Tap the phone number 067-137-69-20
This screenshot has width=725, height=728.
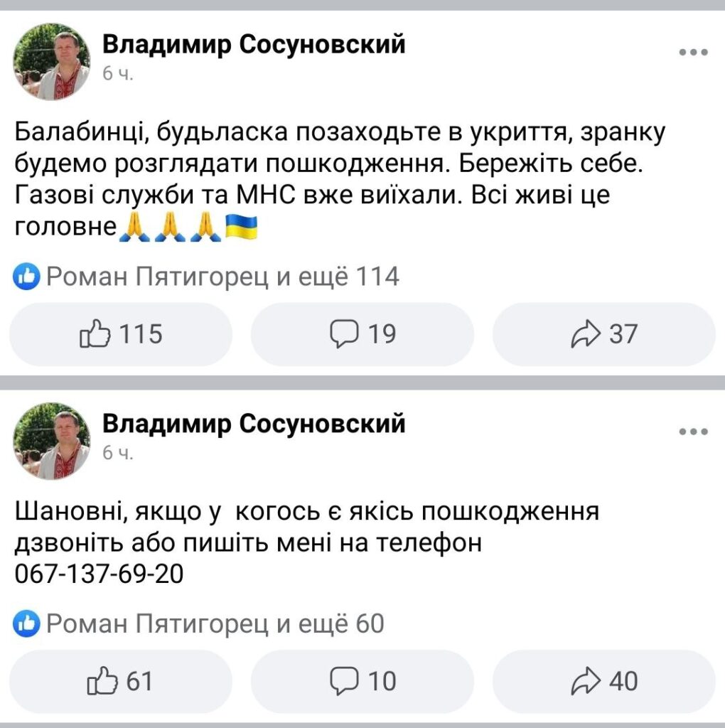99,574
